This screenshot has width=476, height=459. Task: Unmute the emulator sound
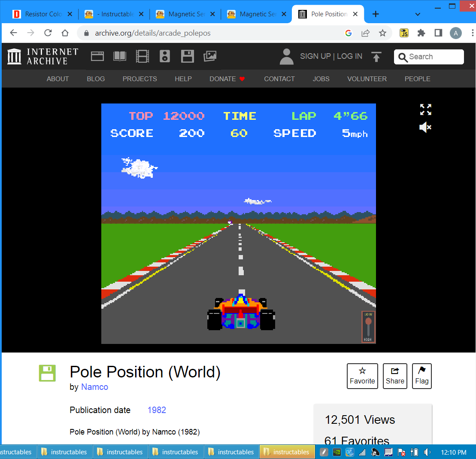pyautogui.click(x=425, y=127)
